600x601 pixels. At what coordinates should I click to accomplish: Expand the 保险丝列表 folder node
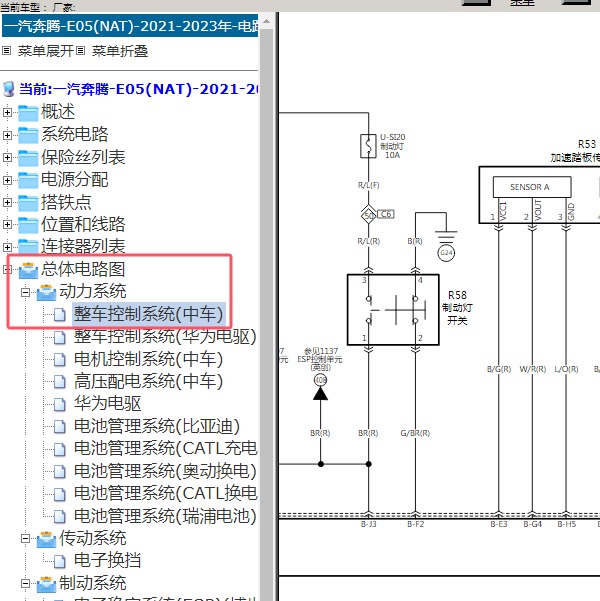point(7,157)
